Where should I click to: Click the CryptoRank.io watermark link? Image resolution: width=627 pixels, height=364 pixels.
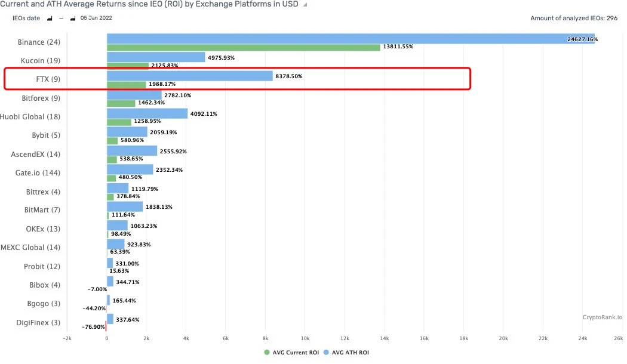pyautogui.click(x=602, y=317)
